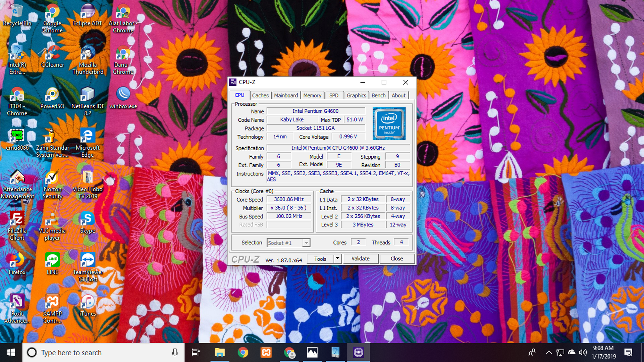Click the Tools button in CPU-Z

(x=320, y=259)
